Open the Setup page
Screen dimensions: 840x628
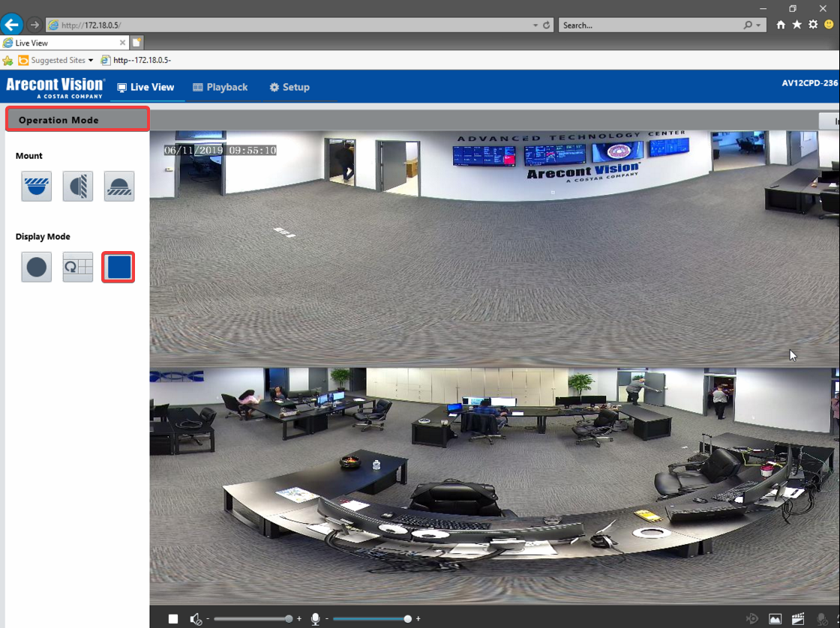pos(289,87)
